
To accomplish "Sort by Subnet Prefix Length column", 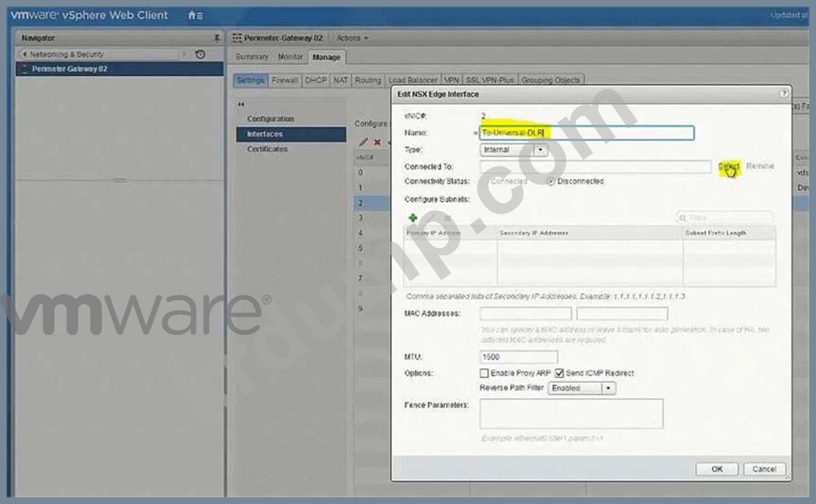I will tap(730, 233).
